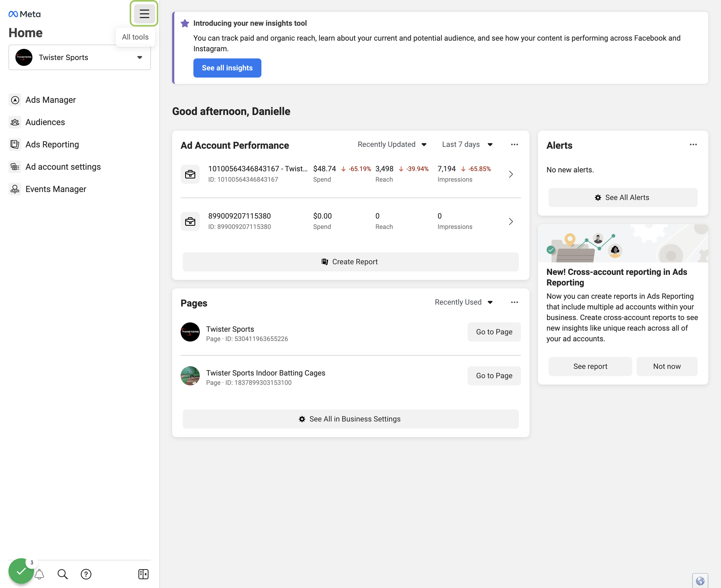Click the Create Report button
The width and height of the screenshot is (721, 588).
351,262
